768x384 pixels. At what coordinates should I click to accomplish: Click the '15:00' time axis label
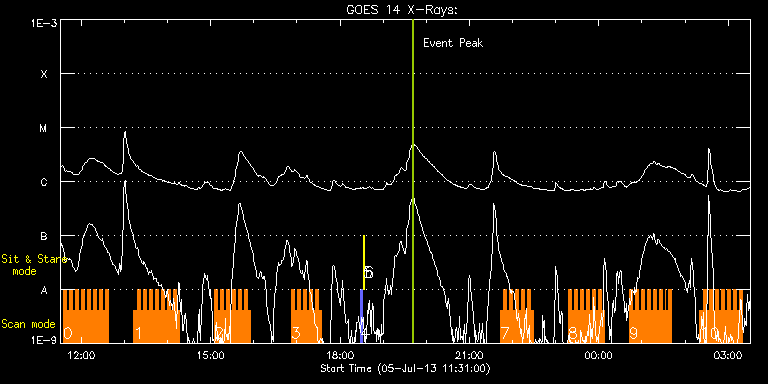pyautogui.click(x=211, y=355)
